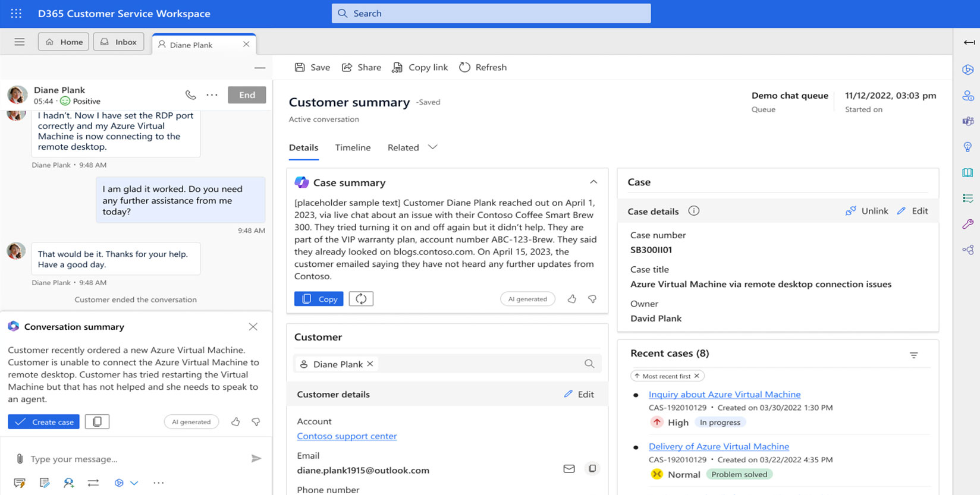Focus the top Search box
The height and width of the screenshot is (495, 980).
pyautogui.click(x=491, y=13)
